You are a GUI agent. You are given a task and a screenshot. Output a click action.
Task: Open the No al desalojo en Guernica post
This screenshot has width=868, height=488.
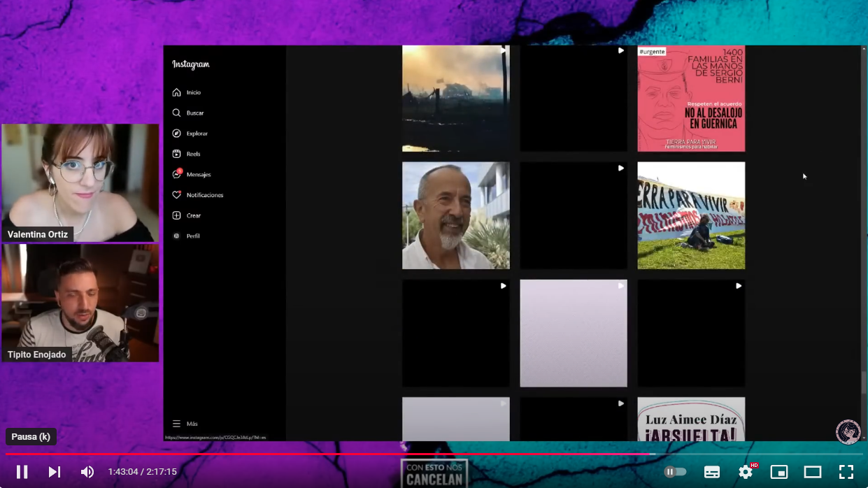[x=691, y=99]
